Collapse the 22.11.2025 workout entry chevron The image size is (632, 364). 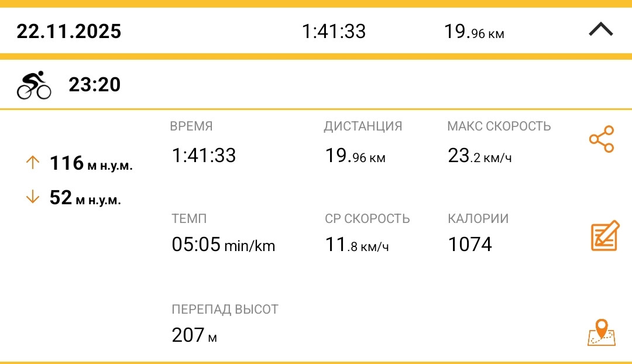pos(601,29)
